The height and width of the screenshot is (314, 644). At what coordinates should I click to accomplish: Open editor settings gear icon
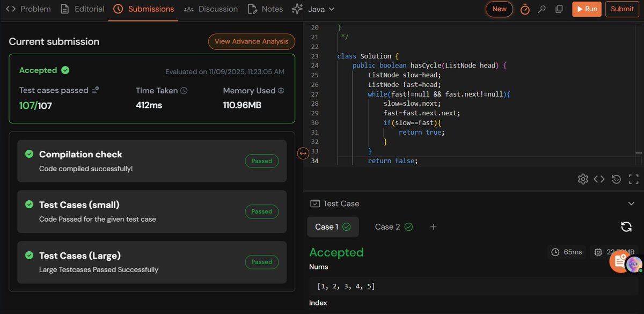(583, 179)
